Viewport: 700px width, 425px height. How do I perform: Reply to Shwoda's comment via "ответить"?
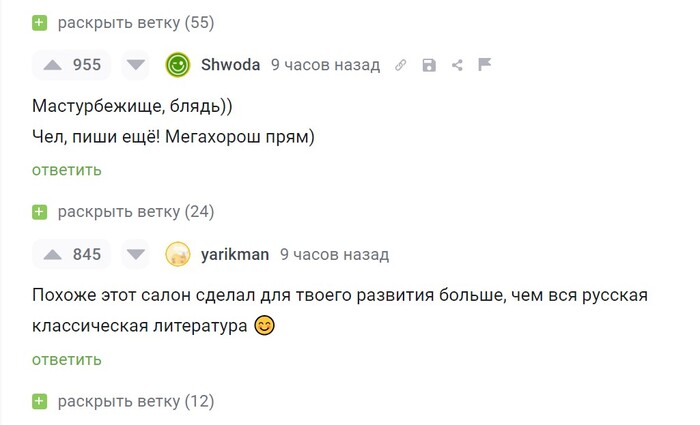pyautogui.click(x=67, y=170)
